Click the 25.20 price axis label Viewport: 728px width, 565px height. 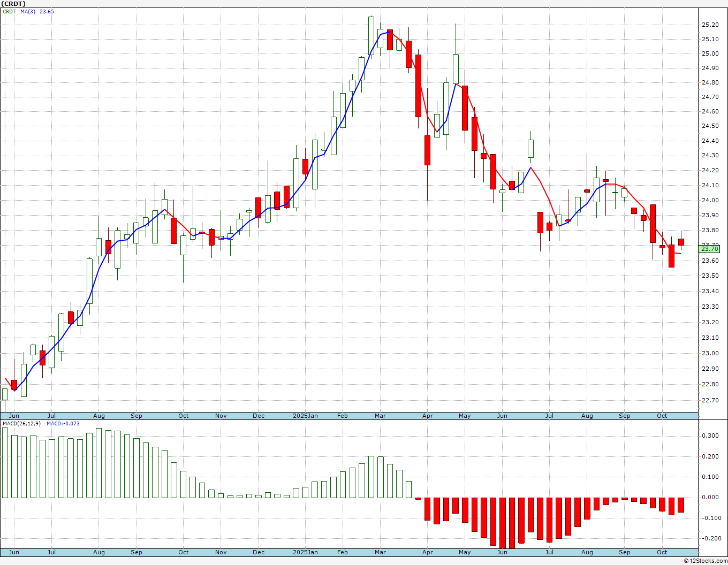710,25
